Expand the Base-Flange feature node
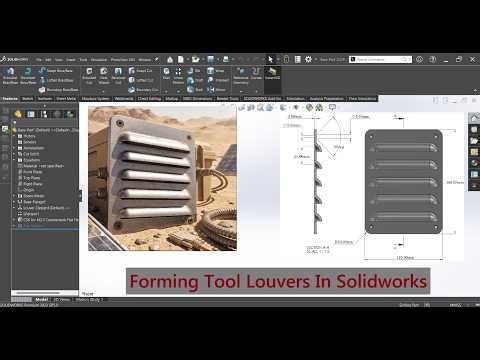The height and width of the screenshot is (360, 480). [15, 202]
